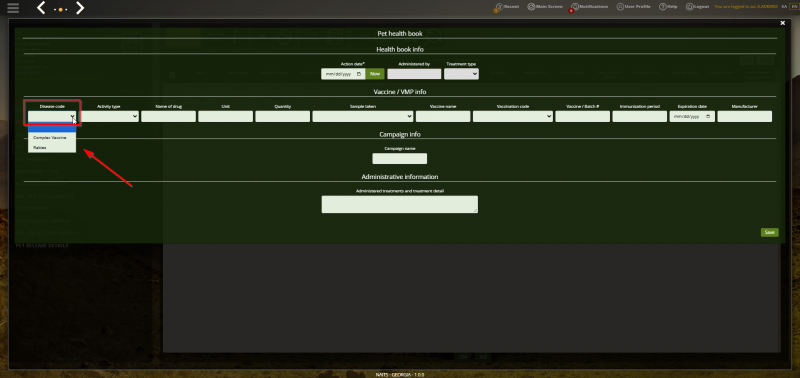Go back with the left arrow
800x378 pixels.
pos(42,8)
